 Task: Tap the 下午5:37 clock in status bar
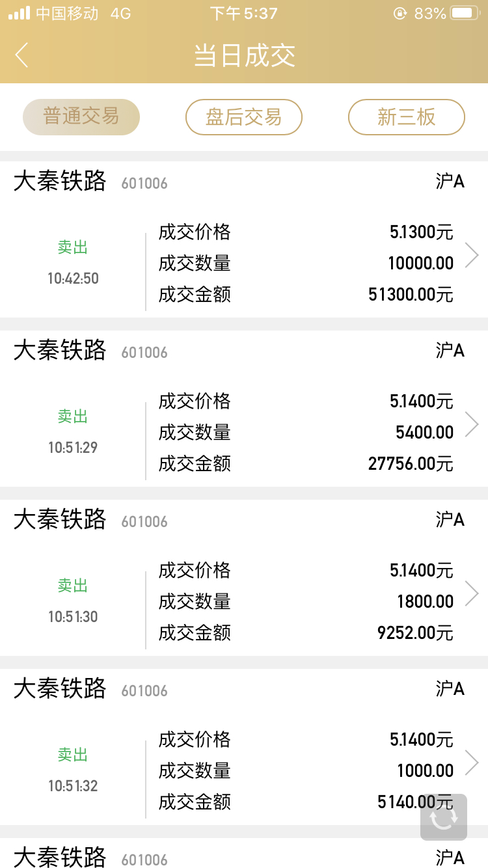[244, 13]
